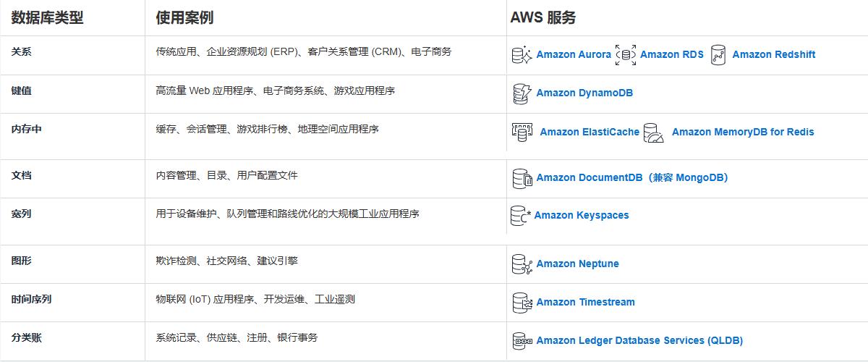Click the Amazon DynamoDB lightning icon
This screenshot has height=362, width=868.
522,93
